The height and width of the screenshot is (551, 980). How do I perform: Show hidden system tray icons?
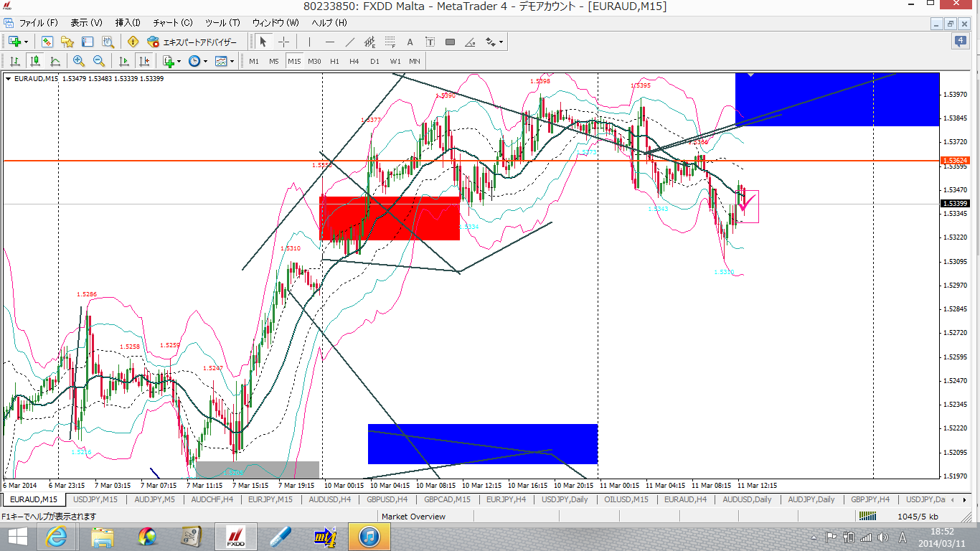815,537
